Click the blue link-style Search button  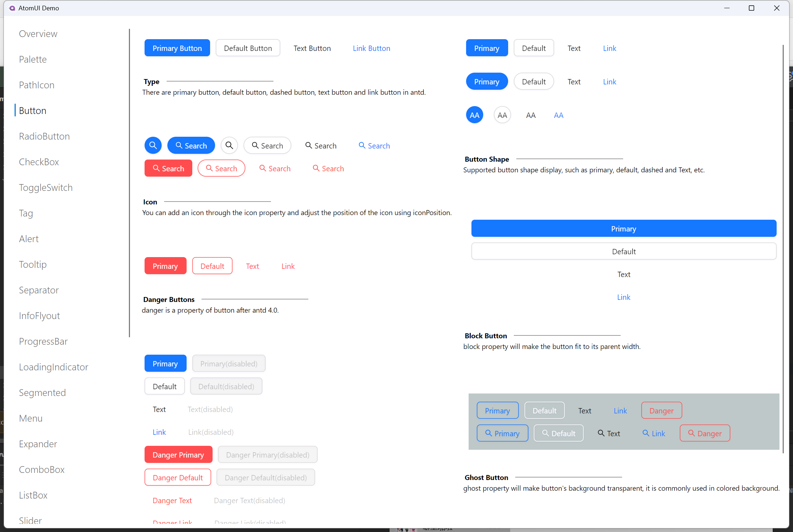(374, 145)
